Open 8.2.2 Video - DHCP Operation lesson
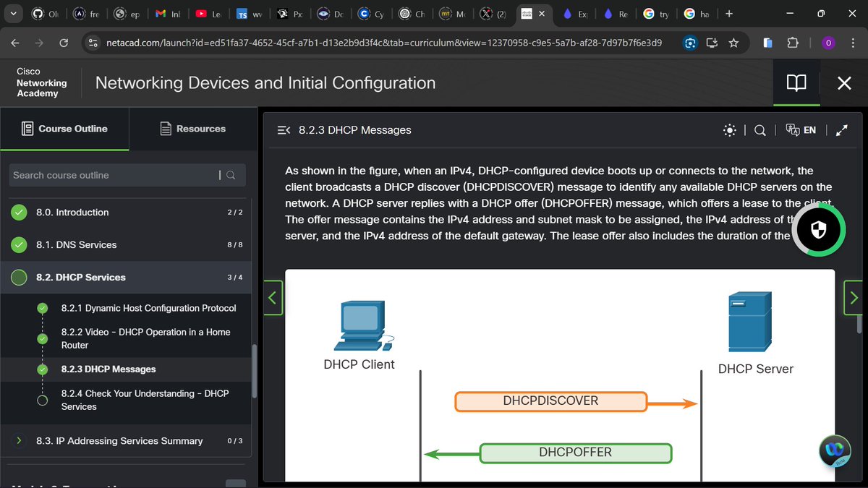The width and height of the screenshot is (868, 488). point(145,338)
